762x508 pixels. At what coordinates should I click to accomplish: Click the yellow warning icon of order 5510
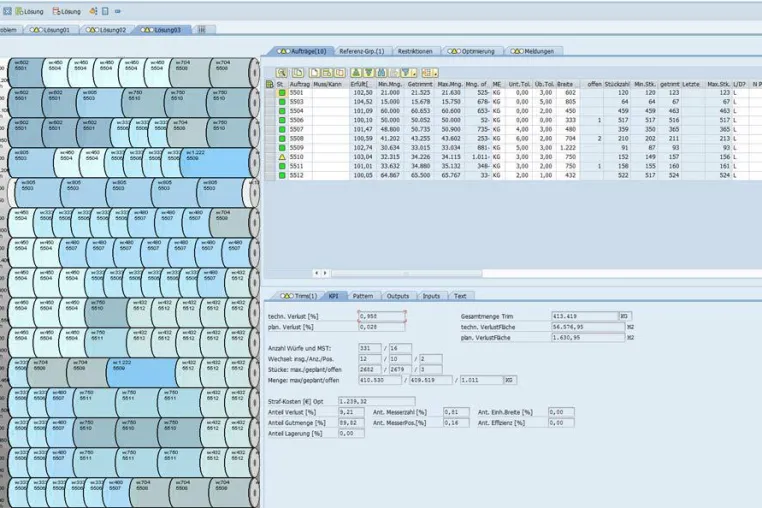pos(282,157)
